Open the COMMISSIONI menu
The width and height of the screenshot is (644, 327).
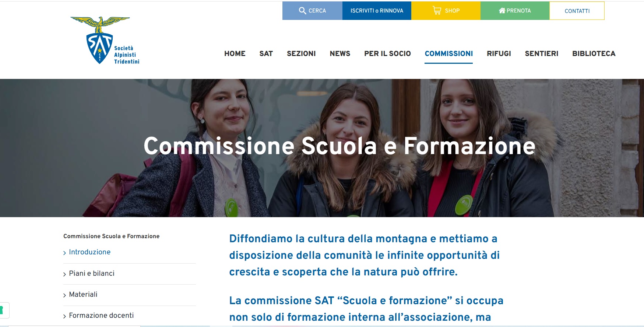tap(448, 53)
